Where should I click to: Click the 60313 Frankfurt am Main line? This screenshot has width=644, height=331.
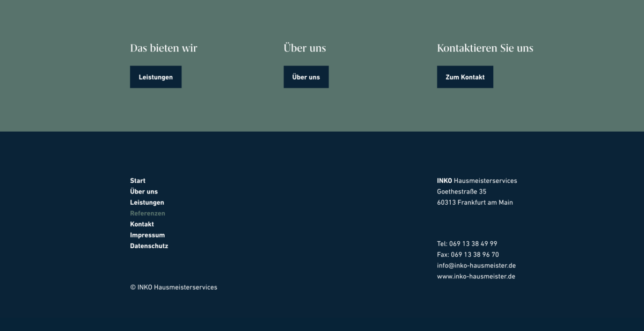click(474, 203)
